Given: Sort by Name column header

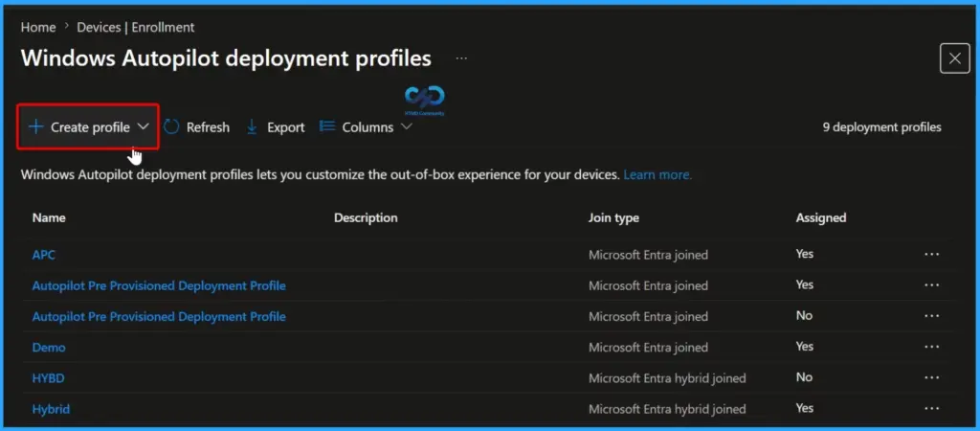Looking at the screenshot, I should [x=49, y=217].
